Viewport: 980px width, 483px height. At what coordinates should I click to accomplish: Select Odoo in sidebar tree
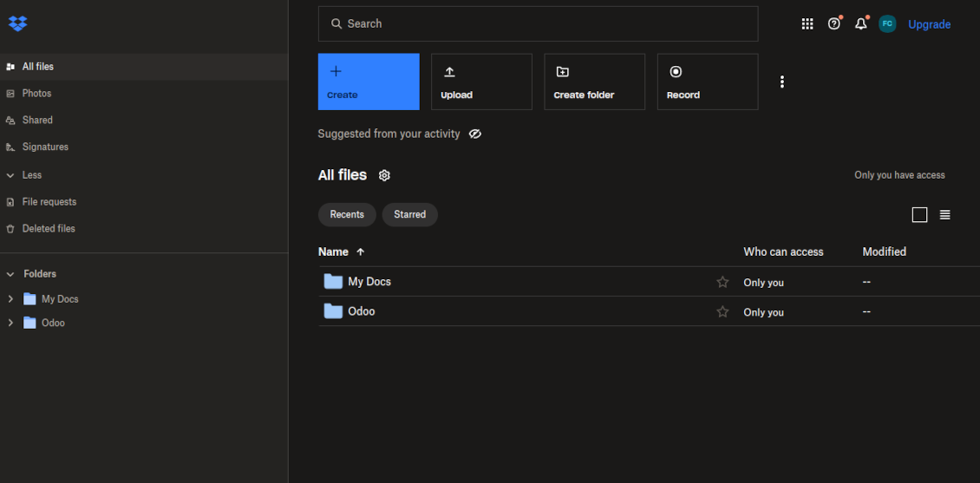(53, 323)
